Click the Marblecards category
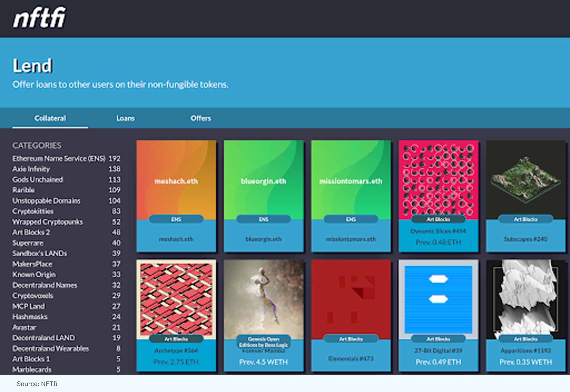 coord(32,369)
